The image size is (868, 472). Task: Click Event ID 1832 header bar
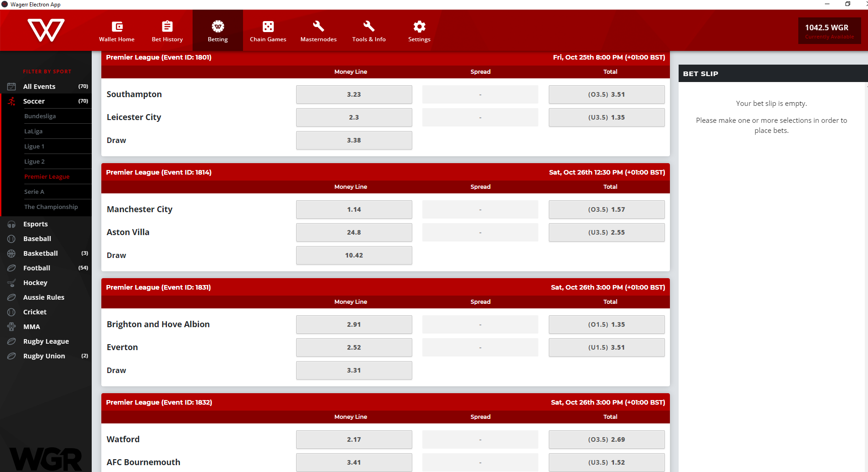(386, 402)
